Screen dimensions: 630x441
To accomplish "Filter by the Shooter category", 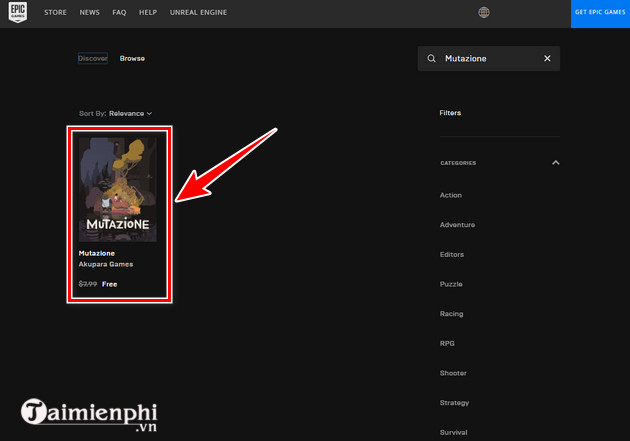I will pyautogui.click(x=453, y=374).
